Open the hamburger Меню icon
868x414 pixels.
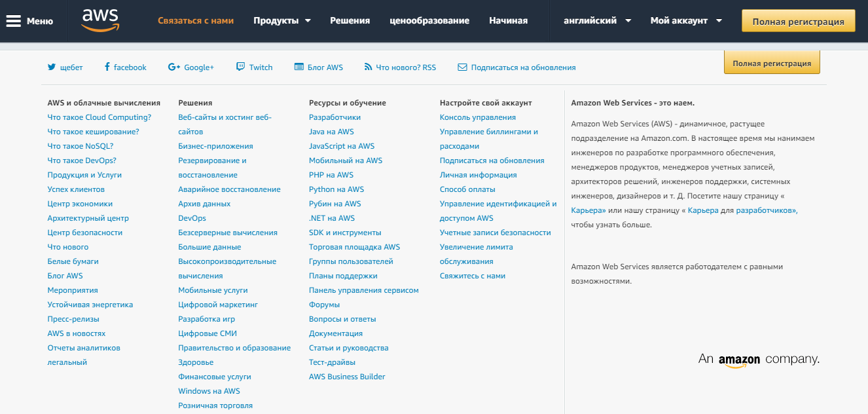13,21
